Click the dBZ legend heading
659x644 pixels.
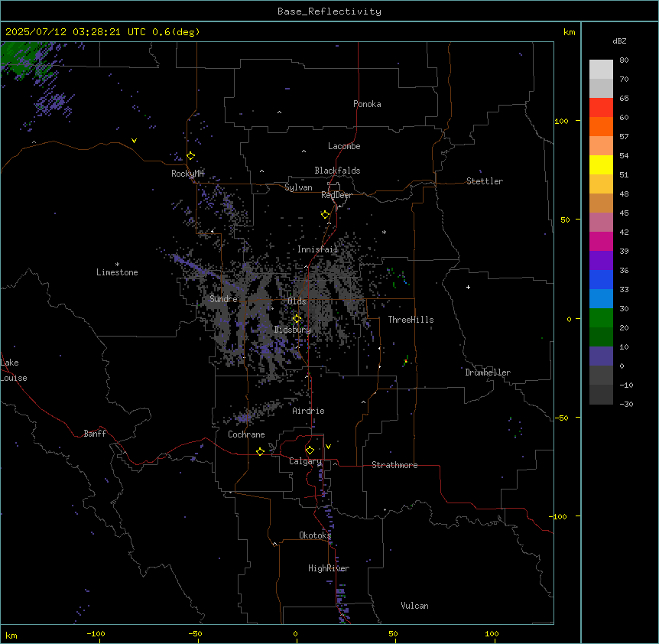(x=619, y=41)
